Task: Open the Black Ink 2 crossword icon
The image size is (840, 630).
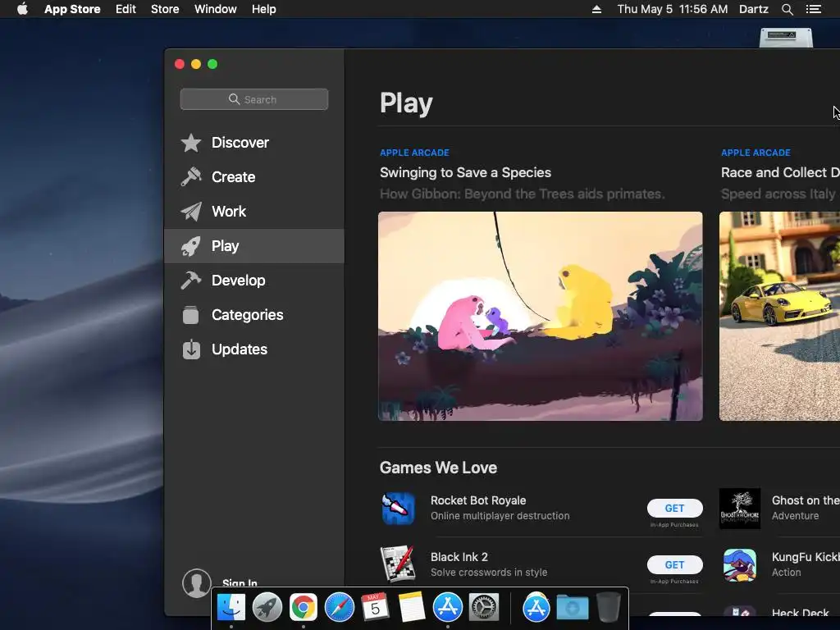Action: pos(398,564)
